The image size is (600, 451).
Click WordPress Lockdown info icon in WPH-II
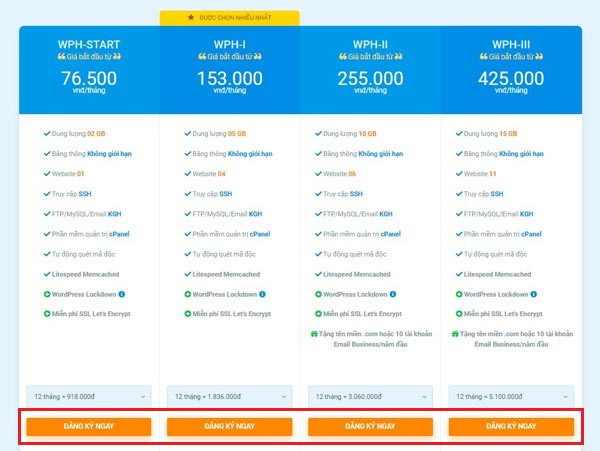pyautogui.click(x=393, y=294)
